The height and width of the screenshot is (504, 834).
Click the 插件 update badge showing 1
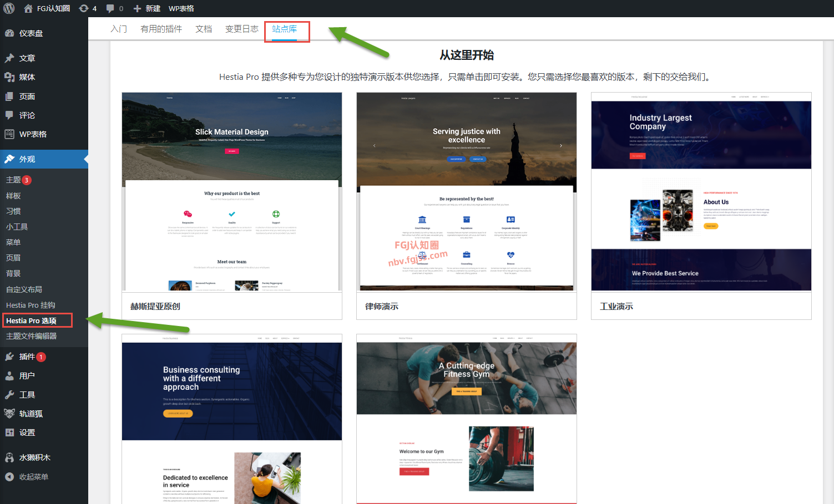point(41,357)
